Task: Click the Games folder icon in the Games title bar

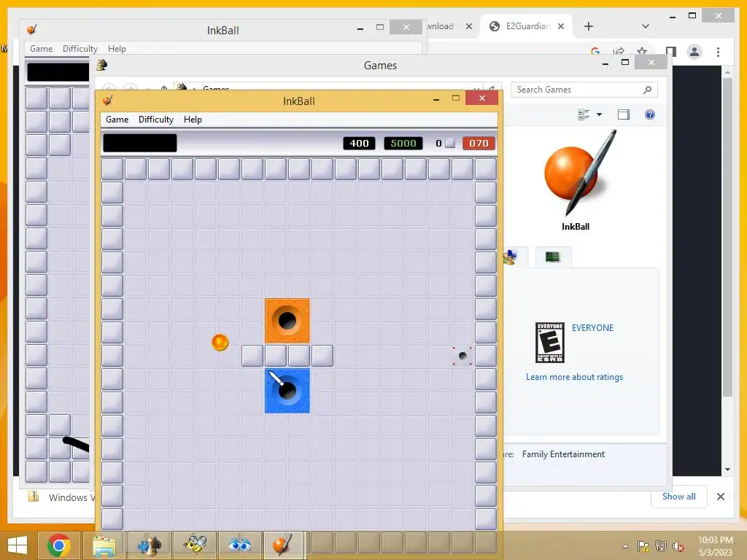Action: 101,65
